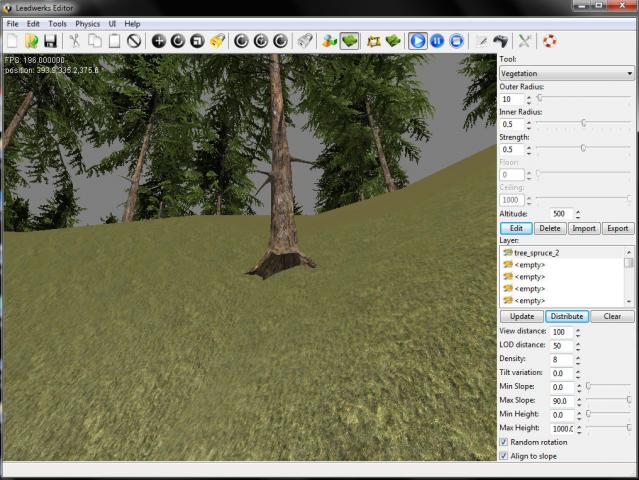Toggle the Random rotation checkbox

(503, 442)
